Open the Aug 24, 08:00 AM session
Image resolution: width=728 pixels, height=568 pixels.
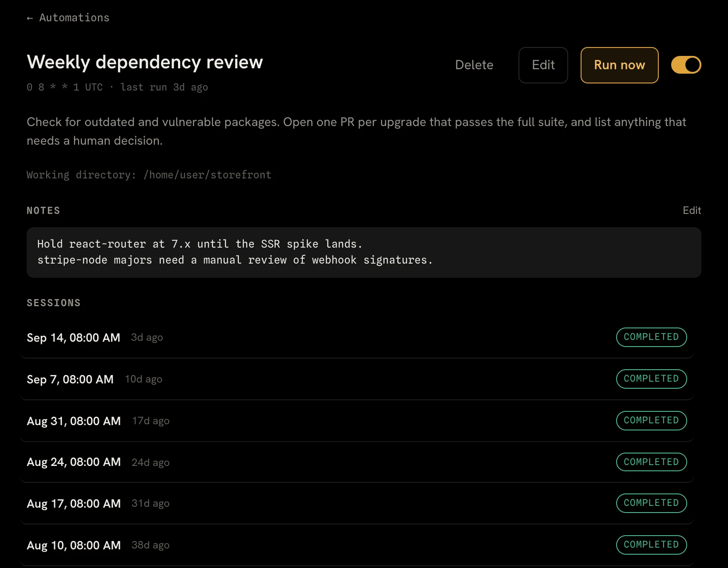[x=357, y=462]
